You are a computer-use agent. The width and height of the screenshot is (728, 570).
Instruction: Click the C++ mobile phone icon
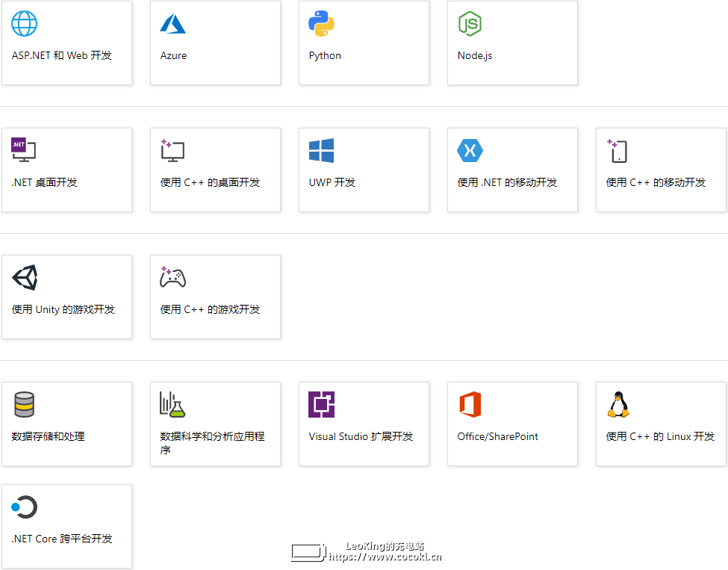617,151
